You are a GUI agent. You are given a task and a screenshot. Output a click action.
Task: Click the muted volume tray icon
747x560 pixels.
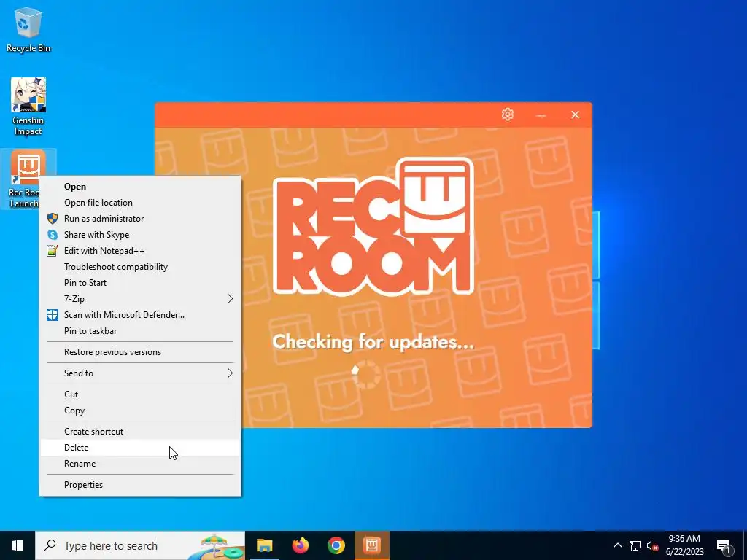coord(652,545)
